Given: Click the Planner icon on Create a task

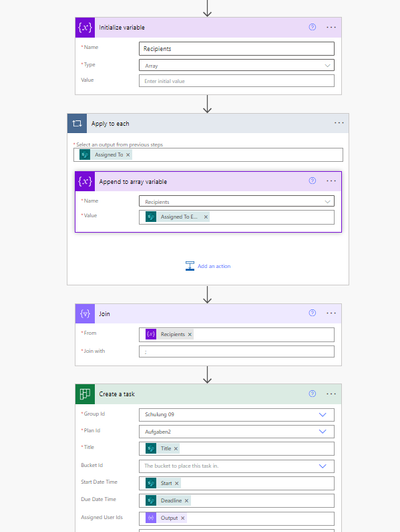Looking at the screenshot, I should pos(85,394).
